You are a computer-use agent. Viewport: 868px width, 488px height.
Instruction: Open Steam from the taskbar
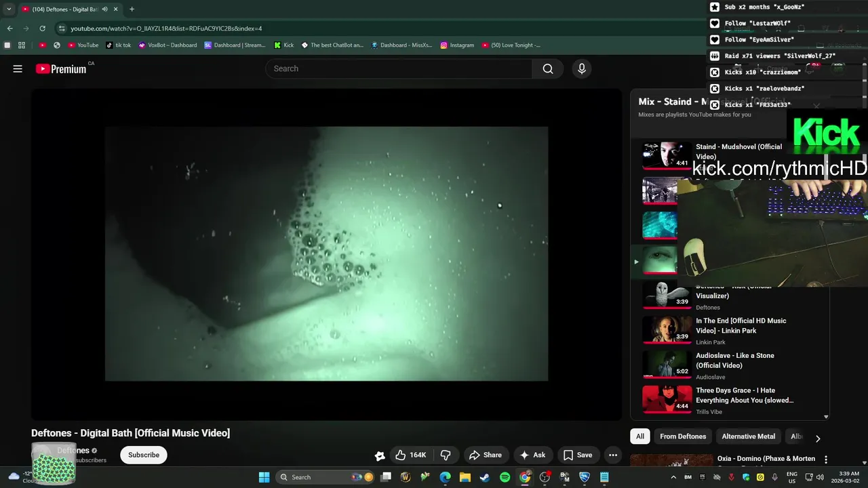[x=485, y=477]
